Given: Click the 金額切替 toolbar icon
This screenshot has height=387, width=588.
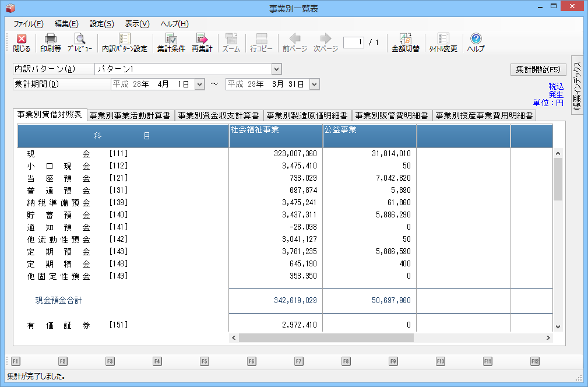Looking at the screenshot, I should pos(405,39).
